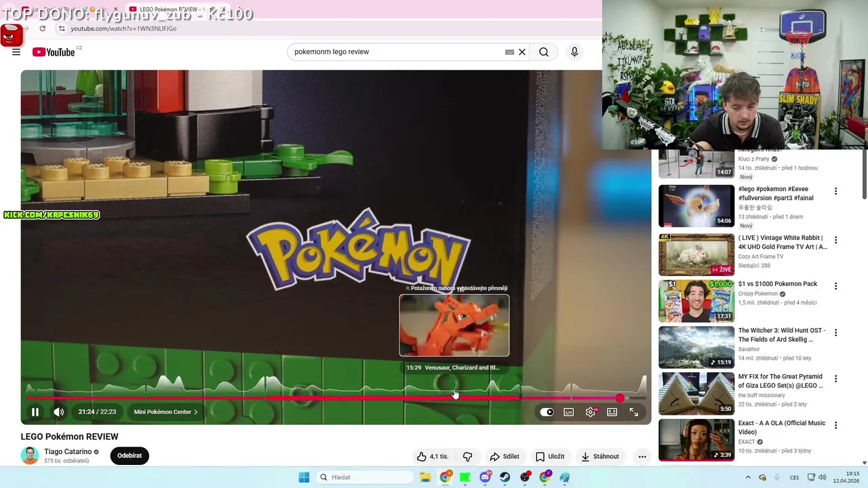Image resolution: width=868 pixels, height=488 pixels.
Task: Click the page vertical scrollbar
Action: click(864, 175)
